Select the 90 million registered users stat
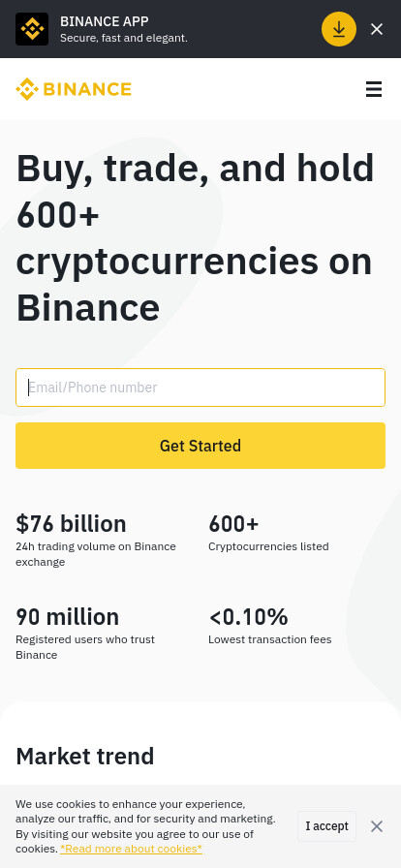This screenshot has height=868, width=401. [x=88, y=633]
